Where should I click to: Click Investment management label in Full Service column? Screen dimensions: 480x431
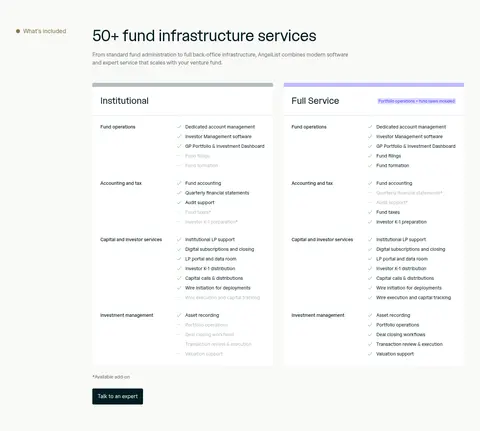click(x=318, y=315)
